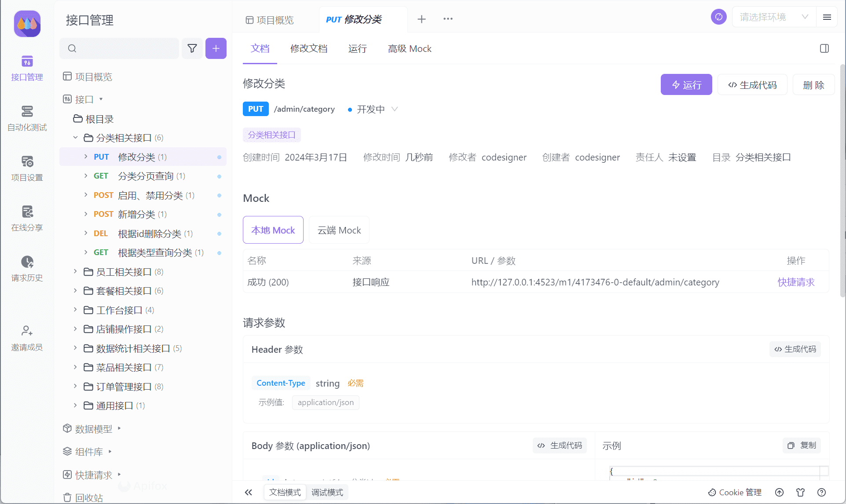Open 项目概览 in the sidebar tree
Viewport: 846px width, 504px height.
click(88, 77)
